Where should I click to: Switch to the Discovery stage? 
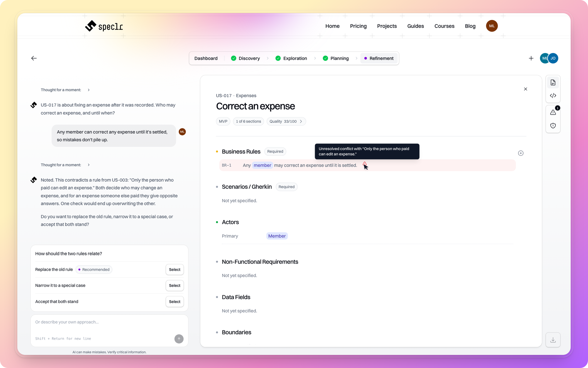click(x=245, y=58)
